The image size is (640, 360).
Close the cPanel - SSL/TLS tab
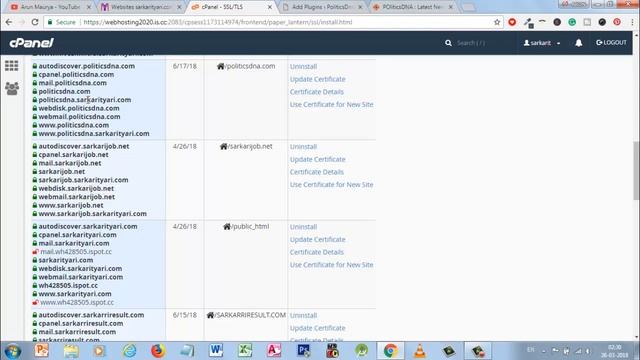pyautogui.click(x=269, y=7)
